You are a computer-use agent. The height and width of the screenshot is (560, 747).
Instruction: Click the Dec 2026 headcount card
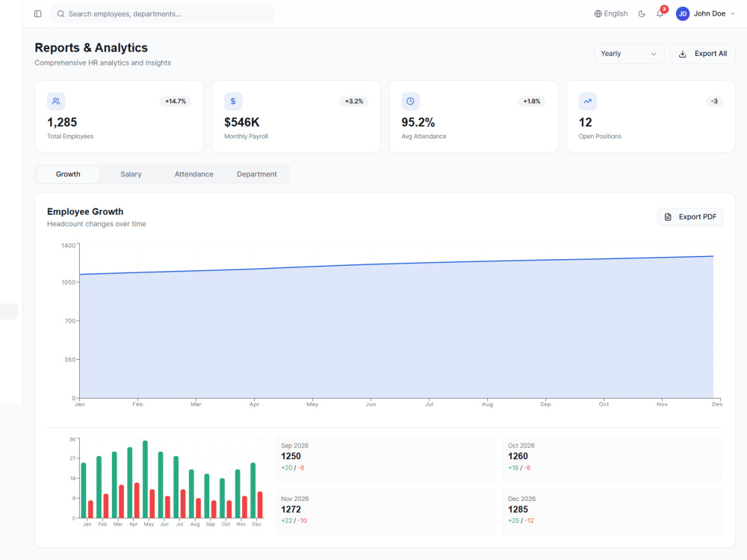tap(613, 512)
